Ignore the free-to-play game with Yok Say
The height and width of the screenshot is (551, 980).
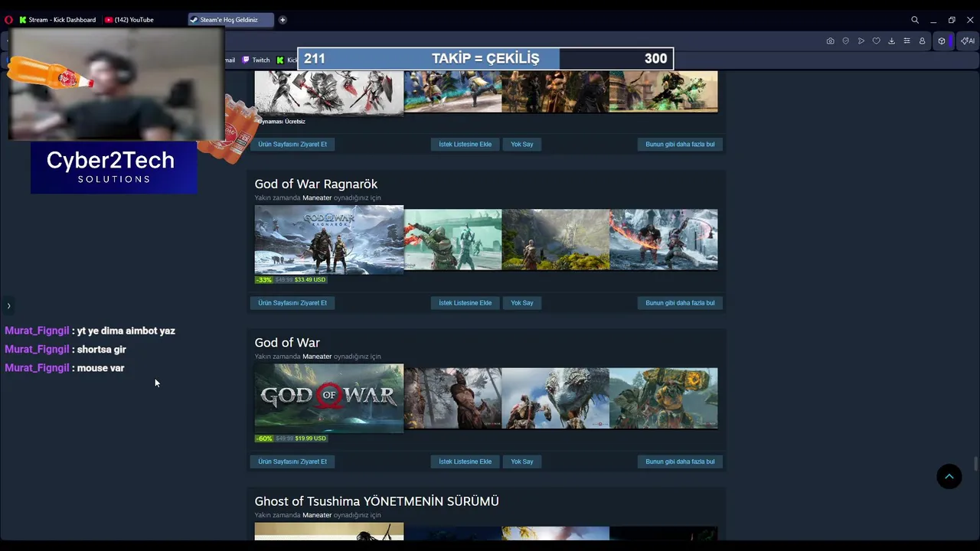coord(522,144)
